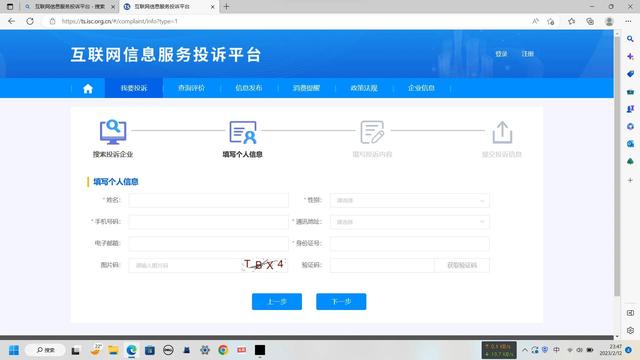Select the 我要投诉 navigation tab
640x360 pixels.
pos(134,88)
